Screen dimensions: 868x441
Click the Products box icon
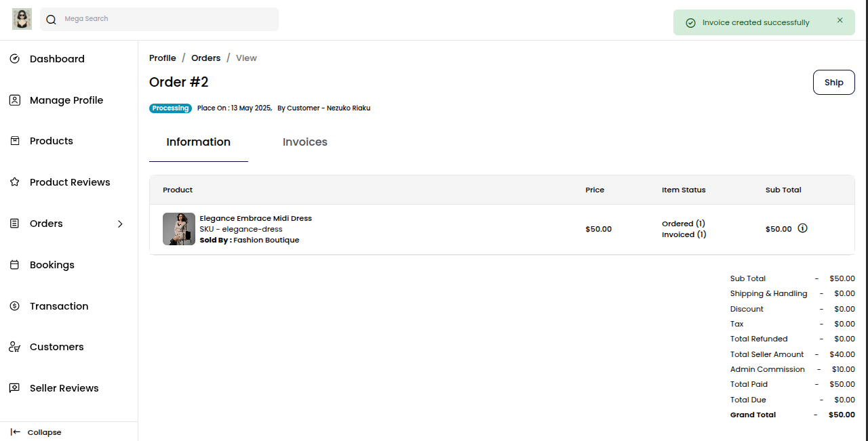[x=14, y=141]
